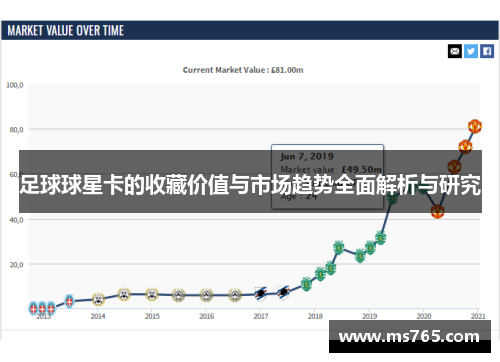Select the Sporting marker just above 30 in early 2019
This screenshot has height=362, width=500.
[x=380, y=238]
